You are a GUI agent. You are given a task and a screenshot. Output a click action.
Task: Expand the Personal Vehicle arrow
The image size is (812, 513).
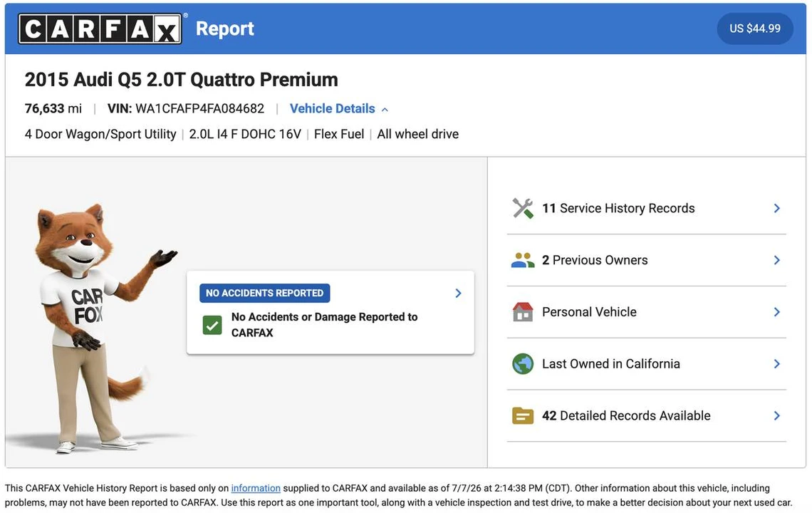[777, 312]
